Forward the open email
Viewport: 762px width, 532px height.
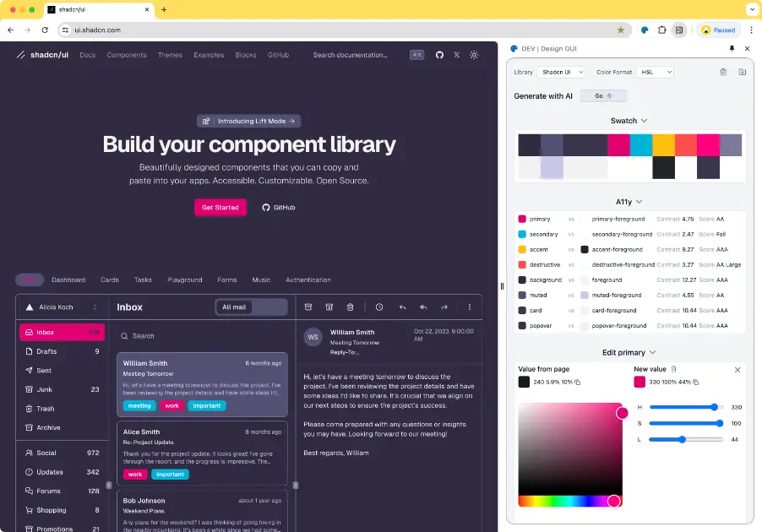click(x=444, y=307)
